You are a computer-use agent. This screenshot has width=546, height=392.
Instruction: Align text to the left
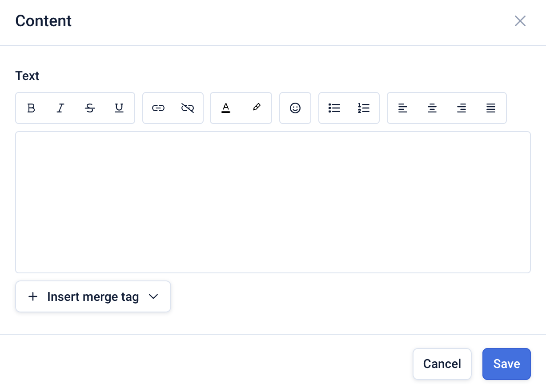coord(403,108)
